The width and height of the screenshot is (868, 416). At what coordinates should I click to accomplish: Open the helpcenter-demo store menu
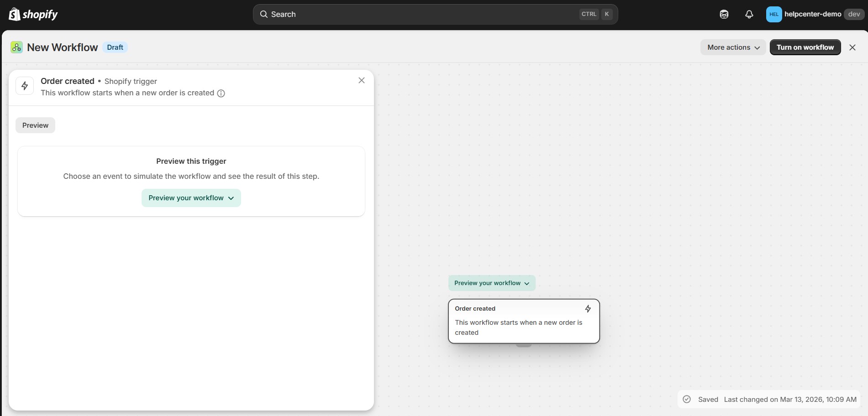(x=812, y=15)
